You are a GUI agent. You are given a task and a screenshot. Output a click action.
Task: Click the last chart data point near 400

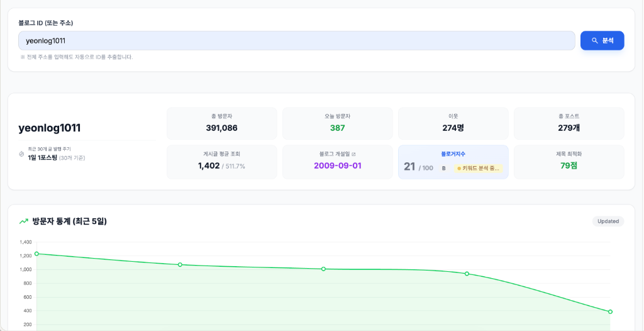click(x=610, y=311)
